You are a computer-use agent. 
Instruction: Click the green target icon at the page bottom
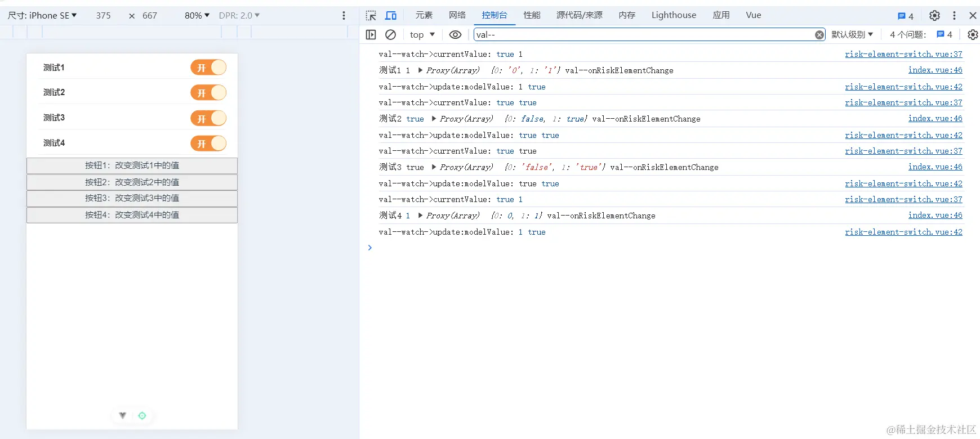click(142, 416)
